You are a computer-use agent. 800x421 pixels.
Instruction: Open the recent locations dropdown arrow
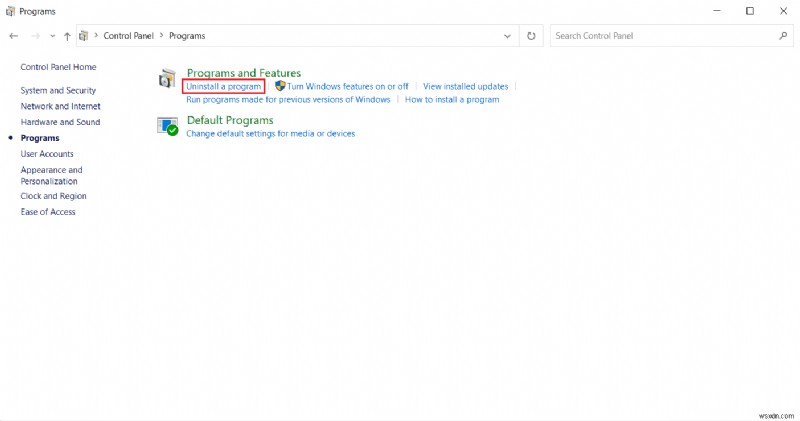53,36
